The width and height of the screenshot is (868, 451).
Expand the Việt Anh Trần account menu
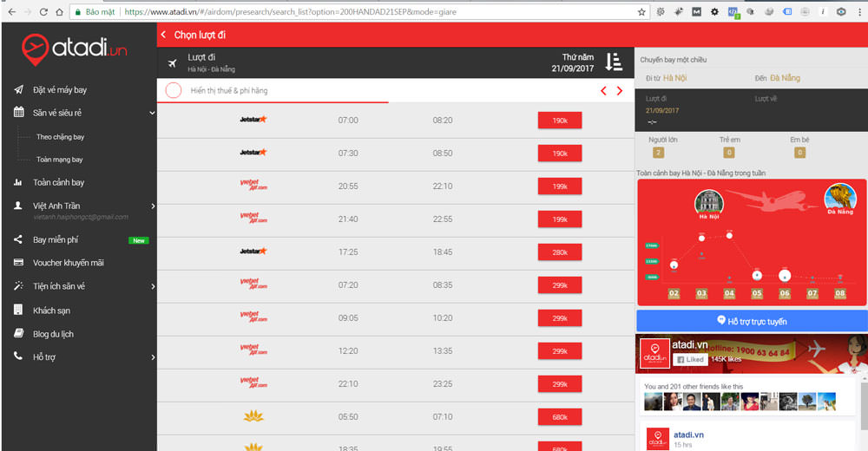click(x=153, y=206)
